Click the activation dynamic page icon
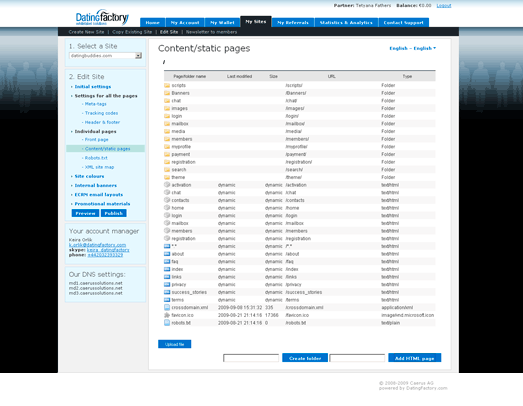Image resolution: width=523 pixels, height=406 pixels. click(167, 185)
